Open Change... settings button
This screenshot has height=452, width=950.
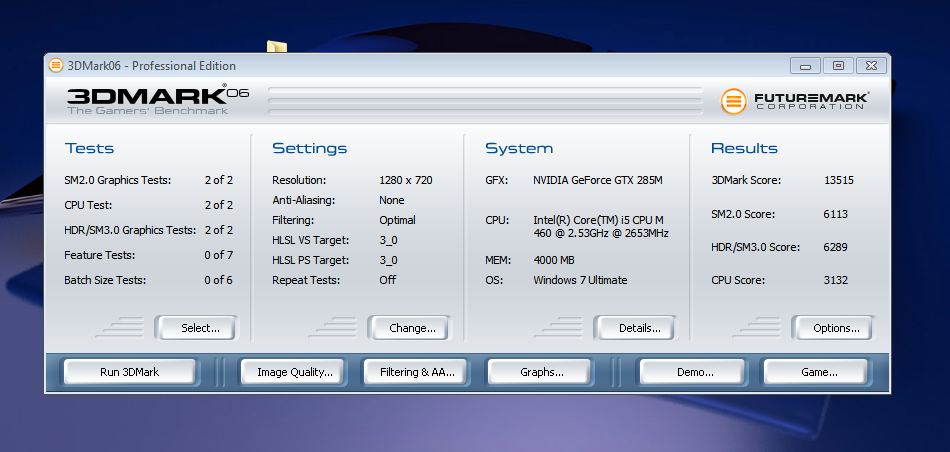pos(408,328)
